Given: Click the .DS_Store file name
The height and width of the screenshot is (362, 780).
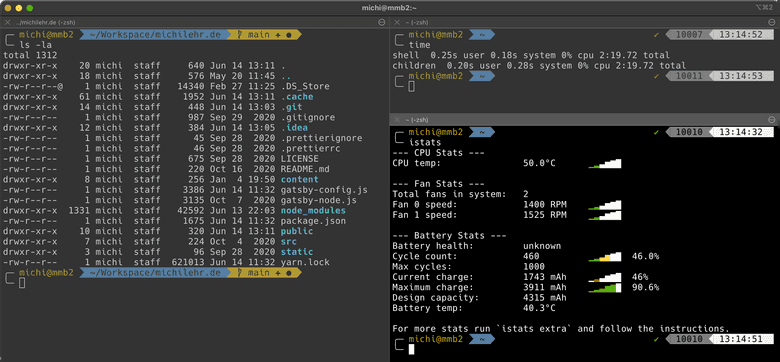Looking at the screenshot, I should [x=305, y=87].
